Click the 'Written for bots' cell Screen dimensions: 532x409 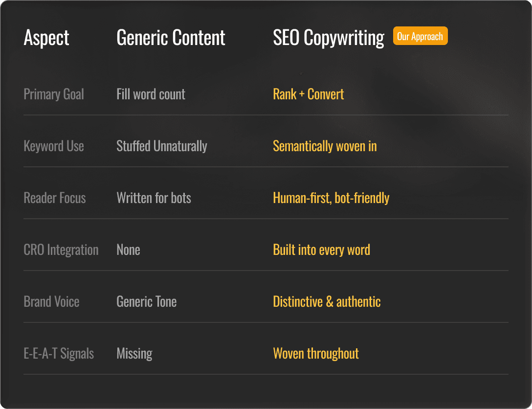(154, 198)
